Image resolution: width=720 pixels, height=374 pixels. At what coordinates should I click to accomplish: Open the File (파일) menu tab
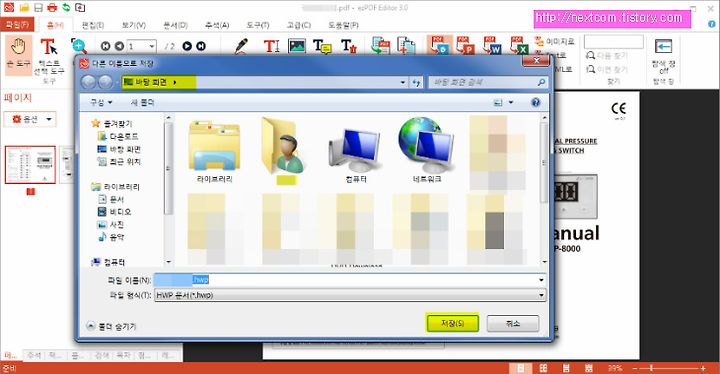17,24
